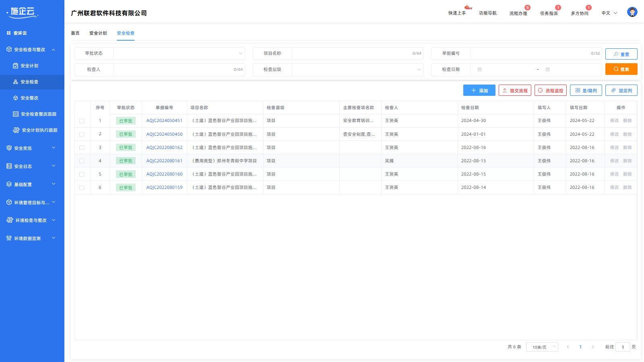Screen dimensions: 644x362
Task: Click the 安全计划 sidebar icon
Action: pos(16,66)
